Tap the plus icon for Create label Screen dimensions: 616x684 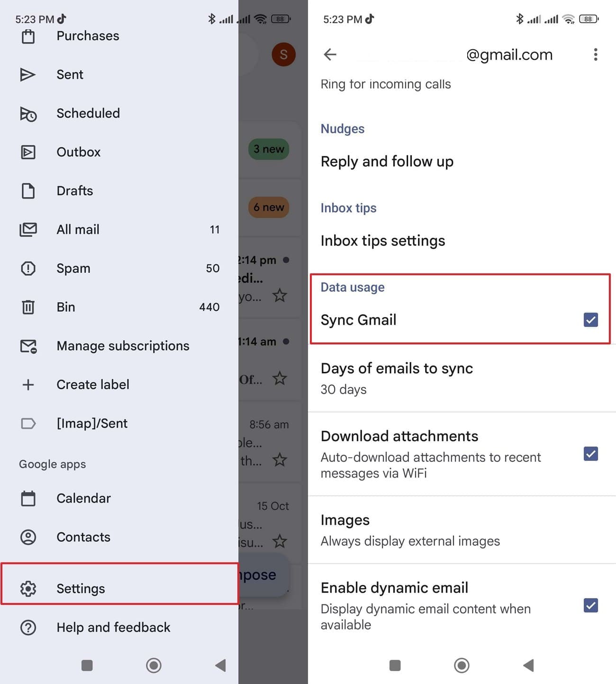point(28,385)
